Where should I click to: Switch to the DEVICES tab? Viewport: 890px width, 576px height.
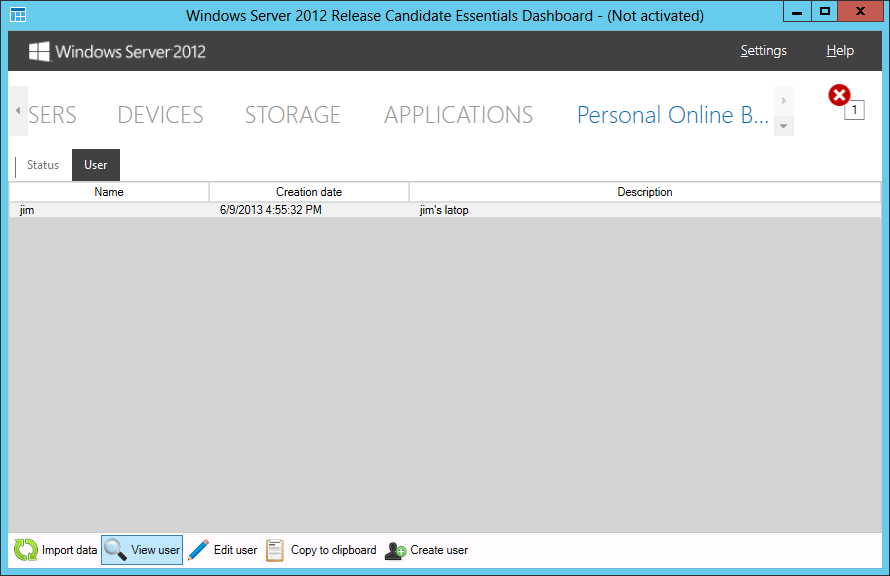coord(160,115)
